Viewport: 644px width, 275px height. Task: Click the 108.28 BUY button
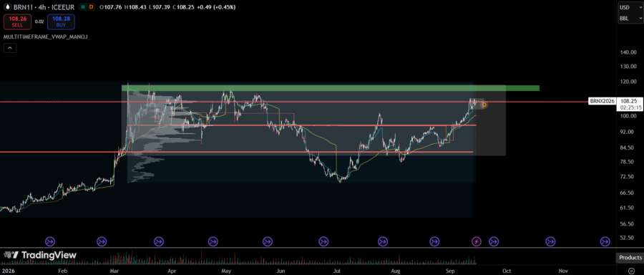(61, 21)
